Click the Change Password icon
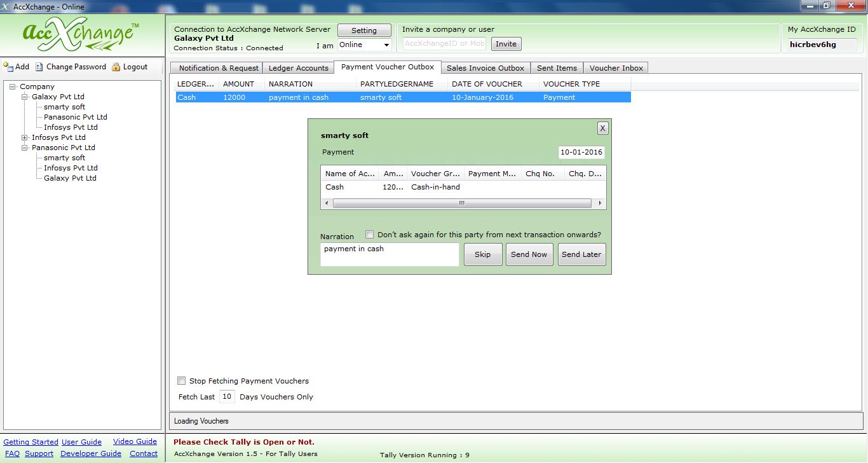Viewport: 868px width, 463px height. click(39, 67)
